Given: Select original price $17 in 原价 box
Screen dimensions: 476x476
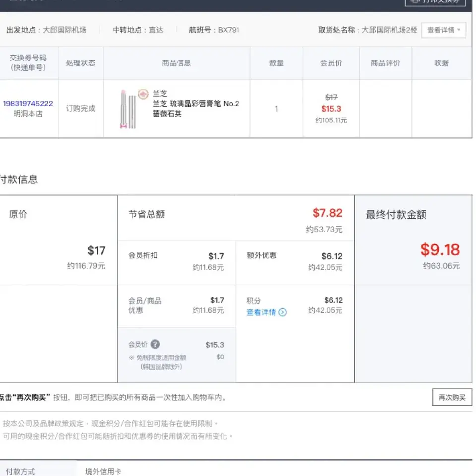Looking at the screenshot, I should click(x=96, y=251).
